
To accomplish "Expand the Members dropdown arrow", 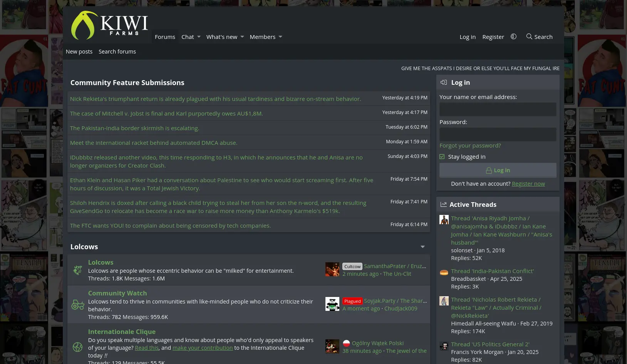I will [x=280, y=37].
